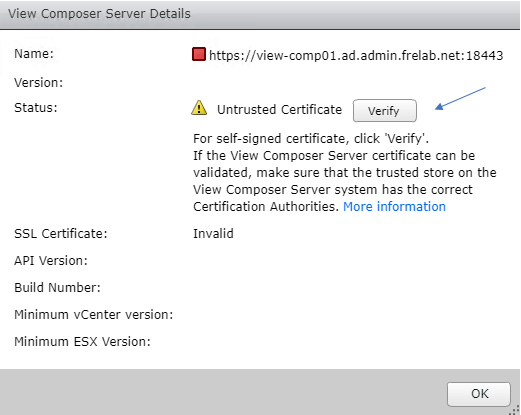Click the Minimum vCenter version: label
Screen dimensions: 521x415
point(94,315)
